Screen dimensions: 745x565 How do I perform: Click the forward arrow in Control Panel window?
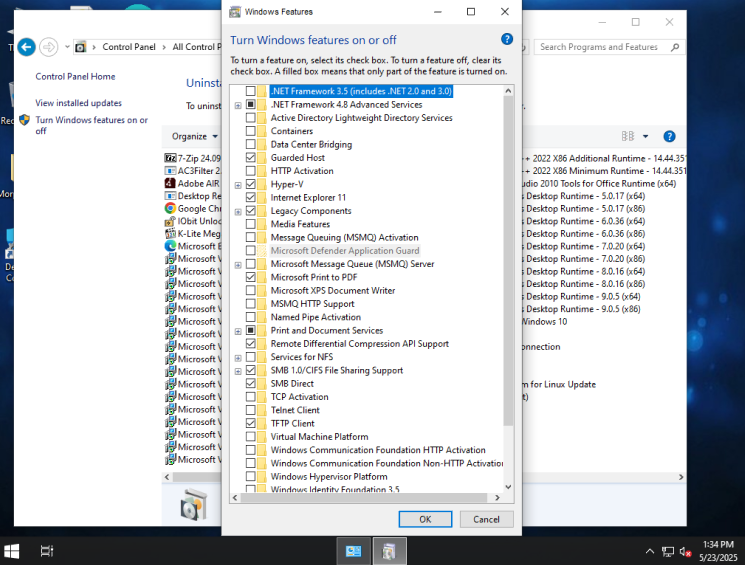pos(48,47)
